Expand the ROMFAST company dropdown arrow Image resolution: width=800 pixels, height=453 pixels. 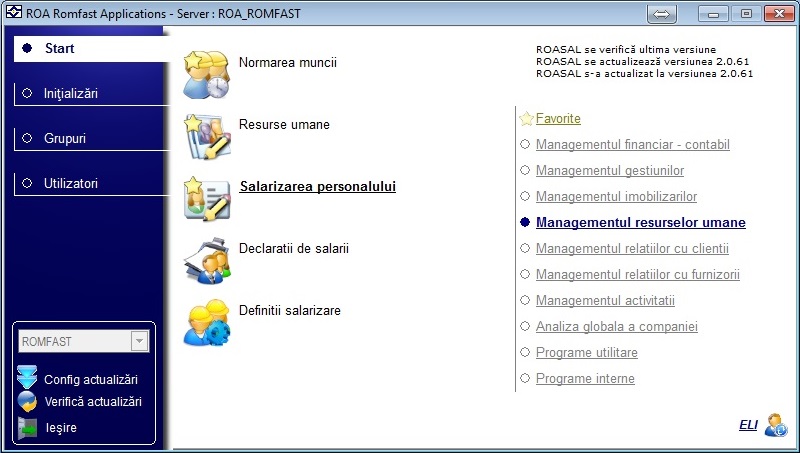tap(139, 341)
